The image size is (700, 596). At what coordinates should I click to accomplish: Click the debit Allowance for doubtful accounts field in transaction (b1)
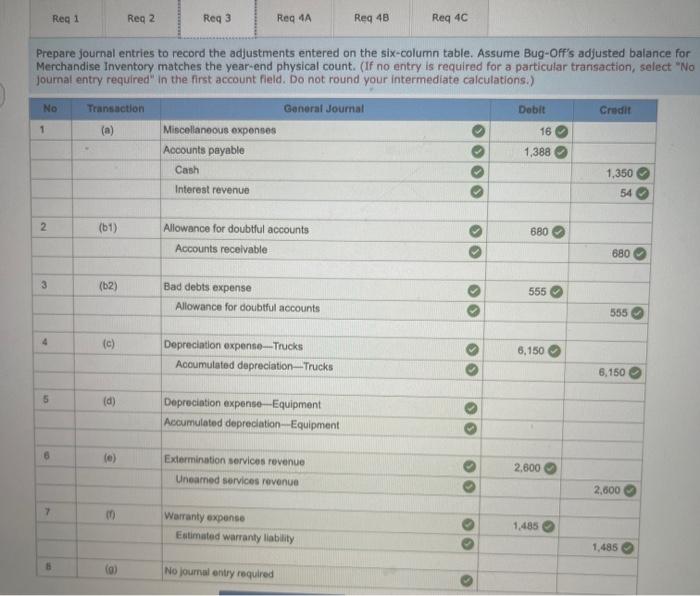[323, 229]
